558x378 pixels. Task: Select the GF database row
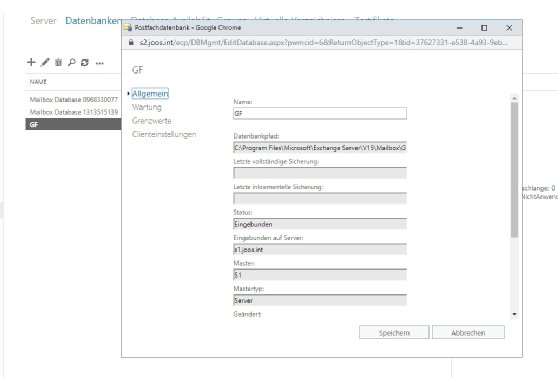pyautogui.click(x=73, y=125)
